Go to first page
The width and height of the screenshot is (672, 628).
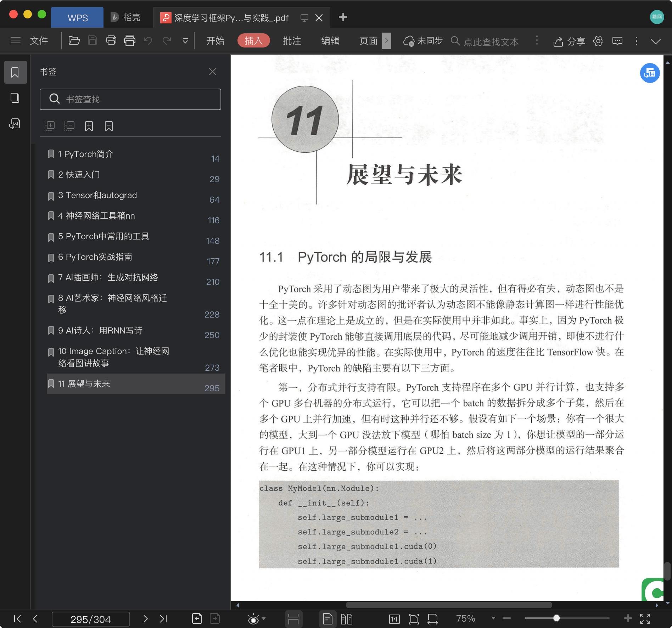[17, 619]
